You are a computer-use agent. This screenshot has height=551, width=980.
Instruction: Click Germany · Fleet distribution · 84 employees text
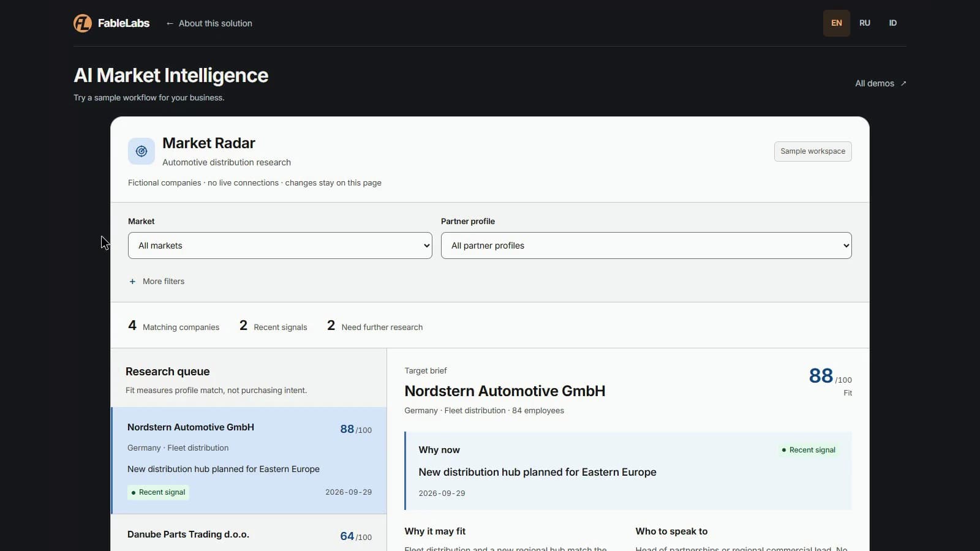coord(484,411)
